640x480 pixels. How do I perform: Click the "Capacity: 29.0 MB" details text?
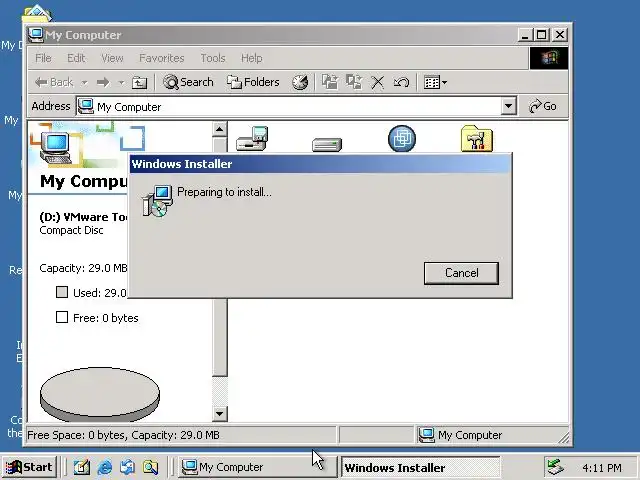click(83, 268)
